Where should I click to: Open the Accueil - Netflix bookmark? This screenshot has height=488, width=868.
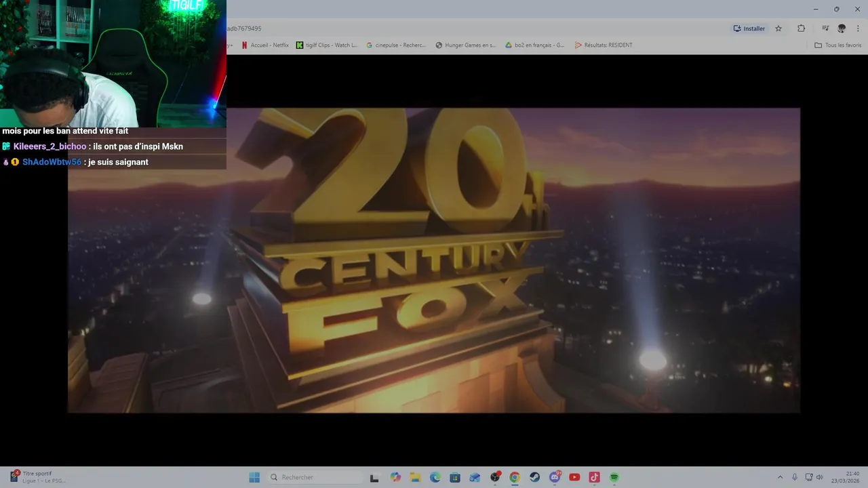point(265,45)
